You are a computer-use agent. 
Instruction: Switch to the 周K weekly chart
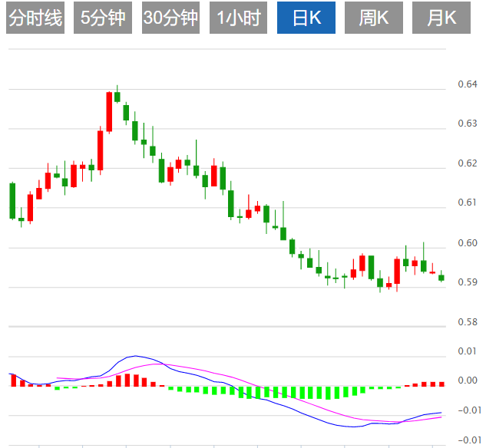tap(374, 18)
